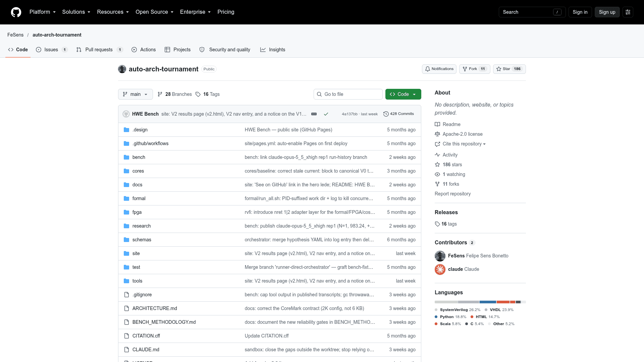Open FeSens contributor avatar
This screenshot has height=362, width=644.
[440, 256]
